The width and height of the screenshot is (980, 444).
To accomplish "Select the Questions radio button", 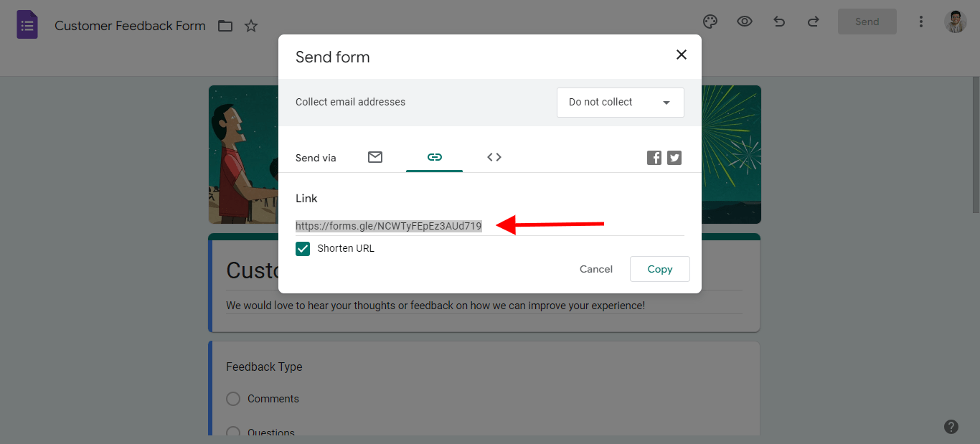I will coord(232,431).
